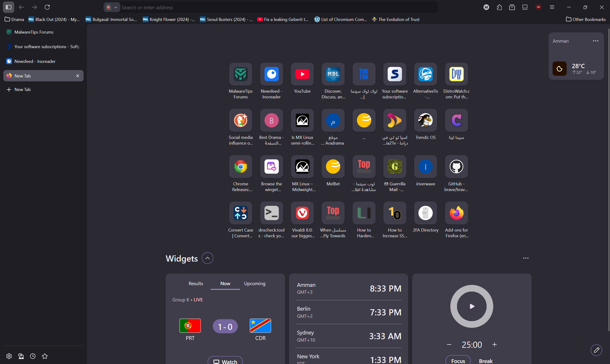
Task: Switch to Results tab in sports widget
Action: click(x=196, y=283)
